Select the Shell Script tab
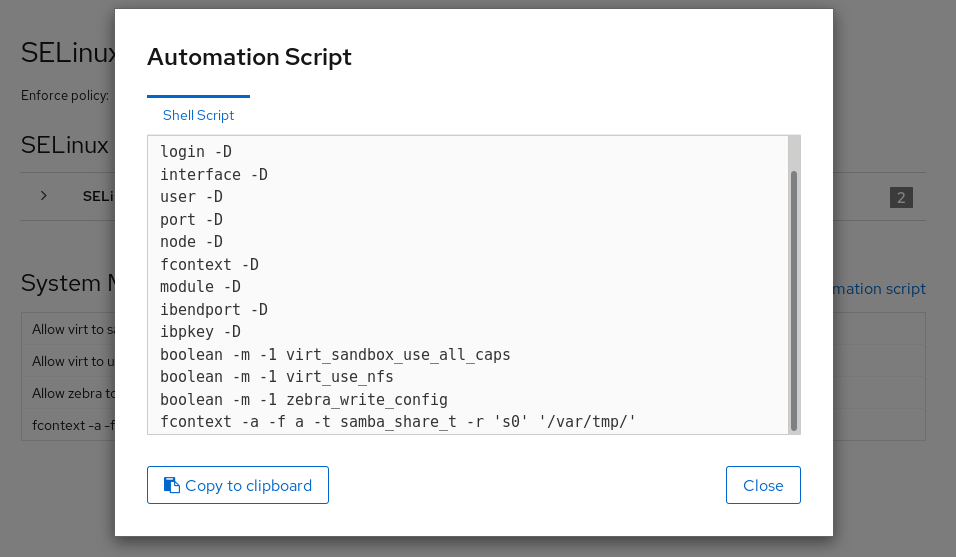Screen dimensions: 956x557 pos(198,115)
